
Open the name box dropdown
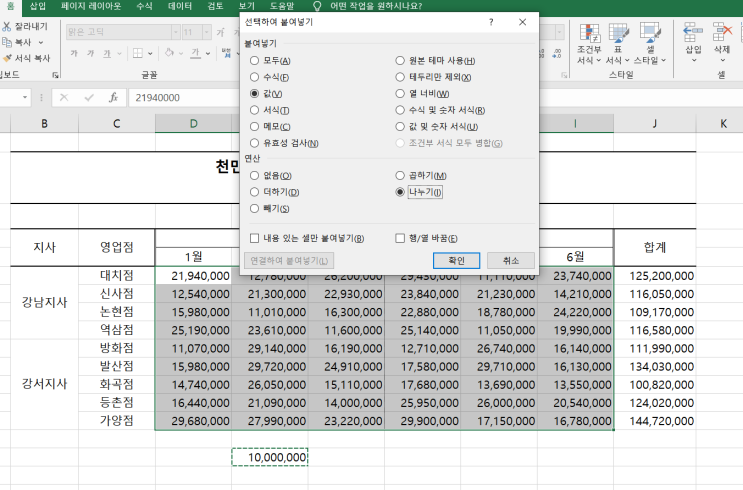click(x=25, y=98)
